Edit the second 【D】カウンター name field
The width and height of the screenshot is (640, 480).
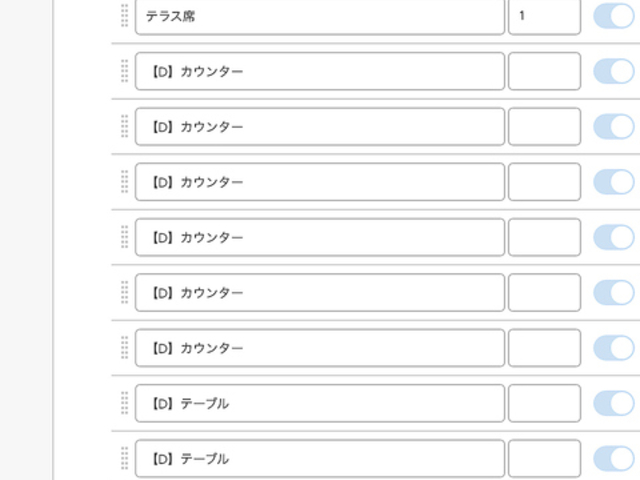[x=320, y=127]
